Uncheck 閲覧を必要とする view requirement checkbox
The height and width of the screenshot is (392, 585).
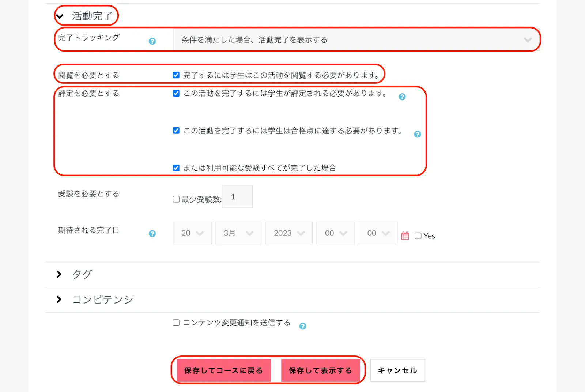(176, 75)
